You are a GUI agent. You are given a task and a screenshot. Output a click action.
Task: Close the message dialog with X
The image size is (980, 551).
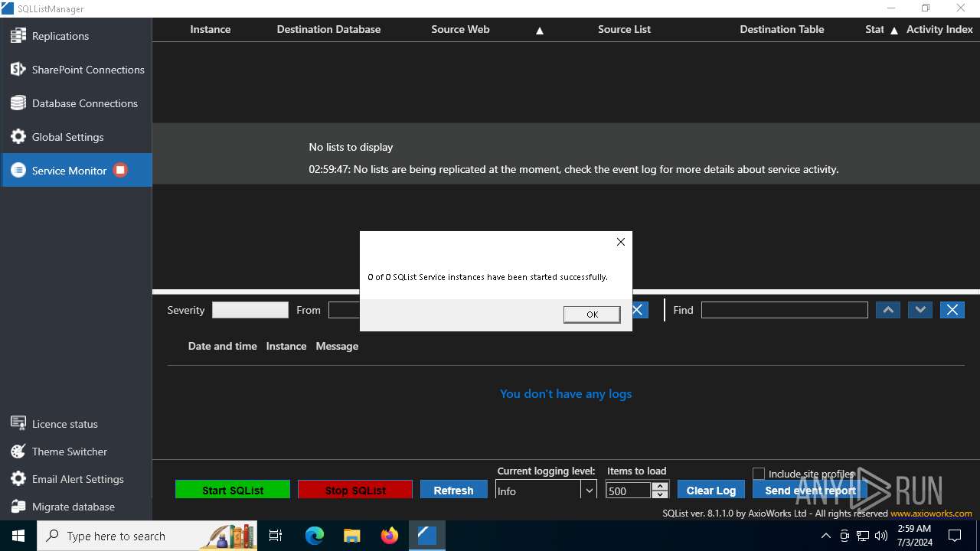[x=621, y=242]
